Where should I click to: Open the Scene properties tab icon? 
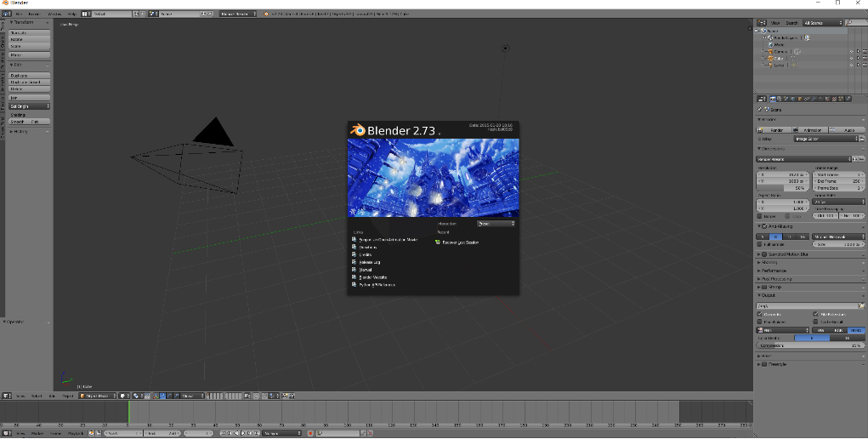pyautogui.click(x=786, y=99)
